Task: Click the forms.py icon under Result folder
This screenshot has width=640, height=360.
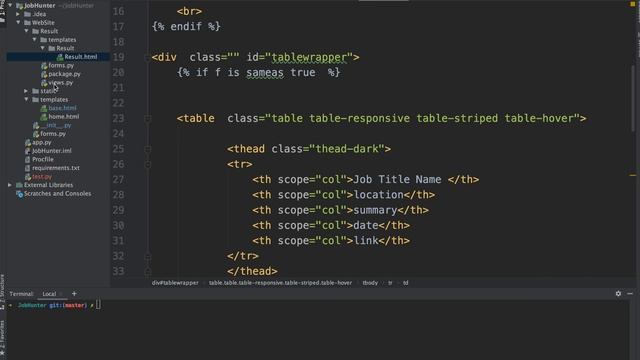Action: click(44, 66)
